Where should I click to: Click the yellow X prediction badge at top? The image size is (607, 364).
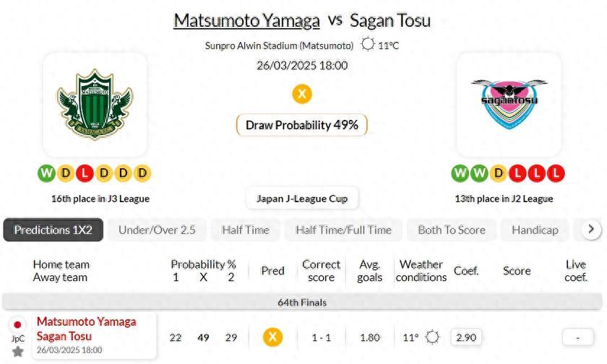point(302,94)
